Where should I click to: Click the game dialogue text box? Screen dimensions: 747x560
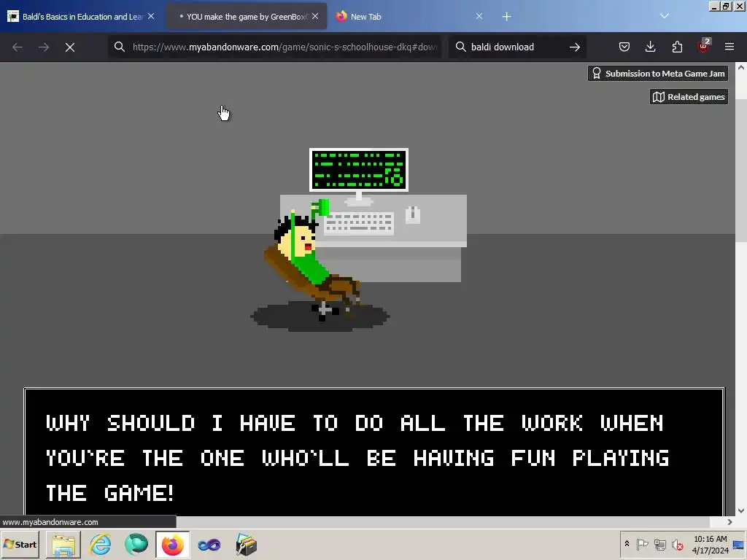pos(374,452)
